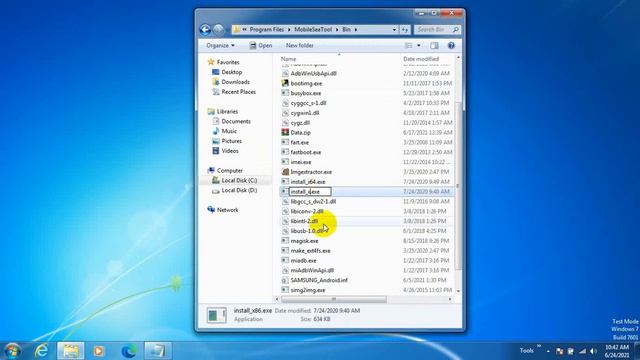Click the refresh button beside address bar
The height and width of the screenshot is (360, 640).
click(x=405, y=29)
